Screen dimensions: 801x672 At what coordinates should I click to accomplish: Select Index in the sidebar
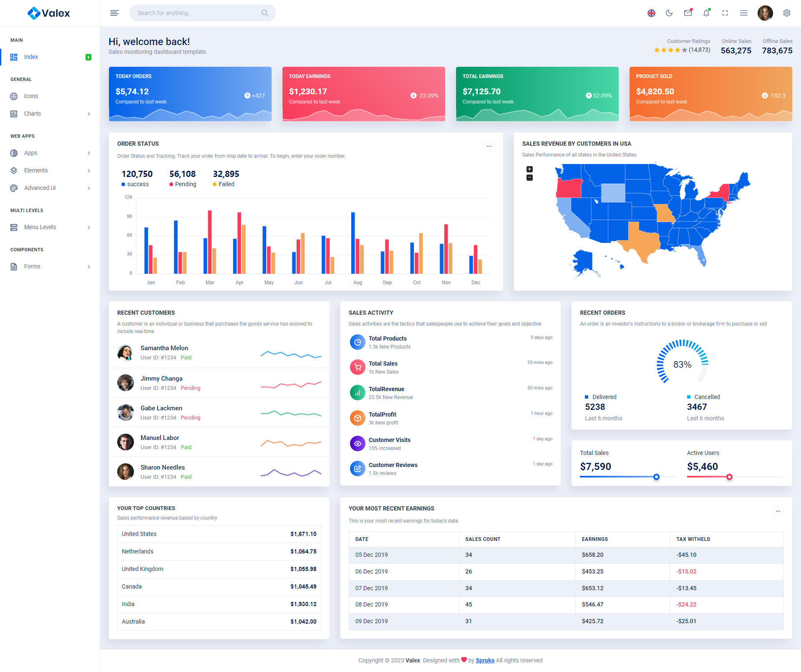31,57
